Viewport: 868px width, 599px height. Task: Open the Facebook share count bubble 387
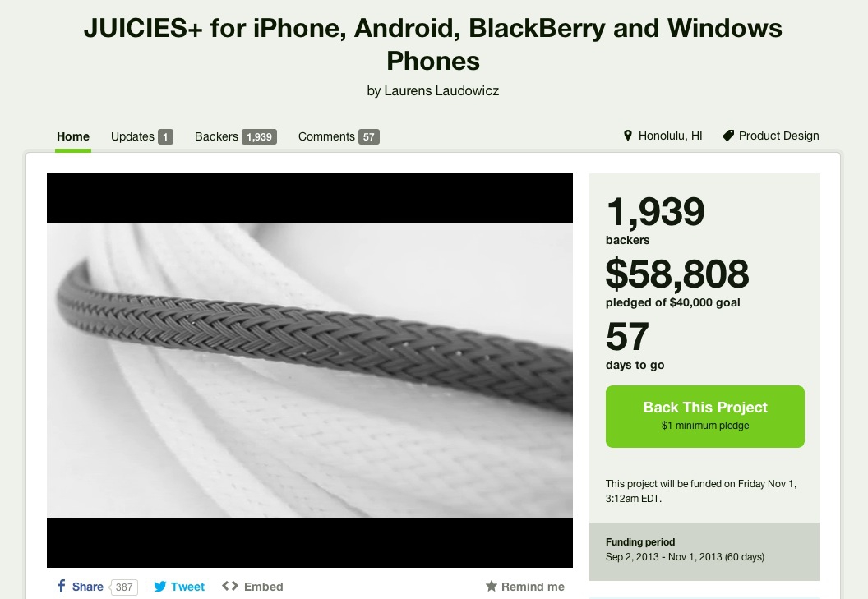click(x=123, y=587)
